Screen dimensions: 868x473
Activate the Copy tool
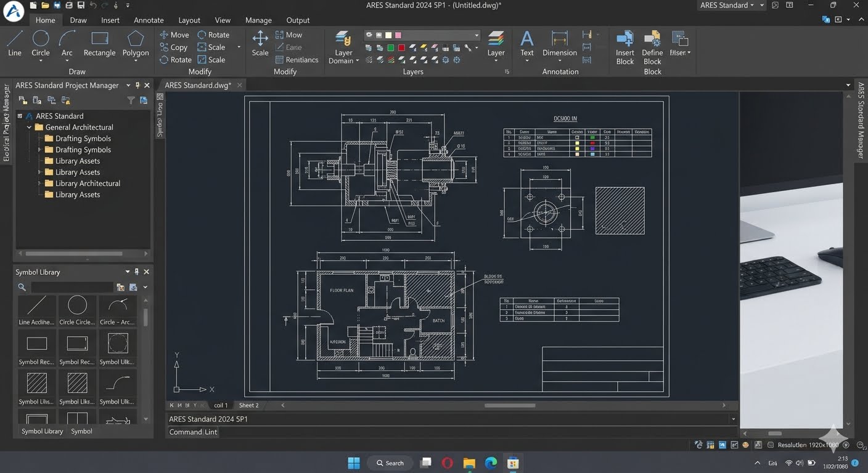pyautogui.click(x=174, y=47)
